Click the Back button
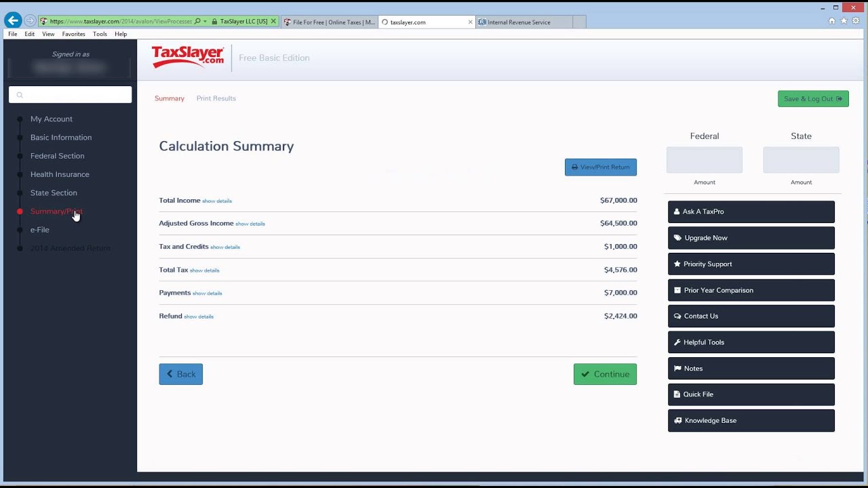The height and width of the screenshot is (488, 868). point(181,374)
